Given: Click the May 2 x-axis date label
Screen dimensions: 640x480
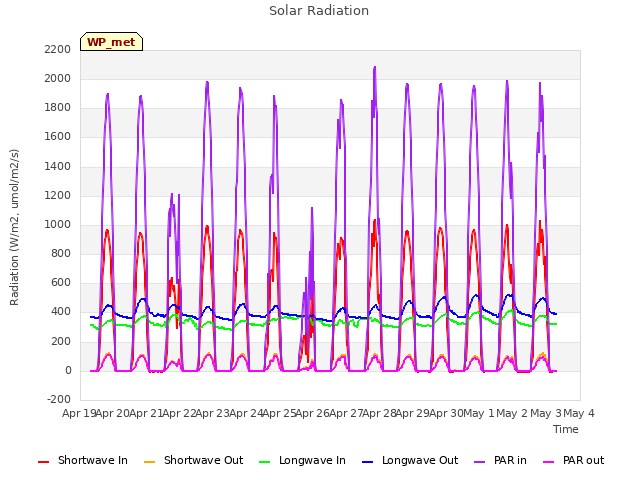Looking at the screenshot, I should (512, 413).
